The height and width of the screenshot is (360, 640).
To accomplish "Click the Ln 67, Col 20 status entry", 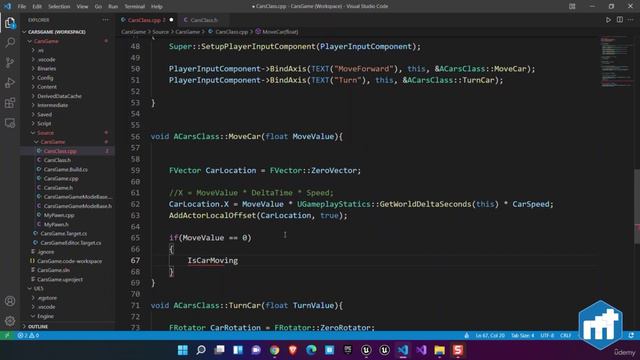I will point(490,336).
